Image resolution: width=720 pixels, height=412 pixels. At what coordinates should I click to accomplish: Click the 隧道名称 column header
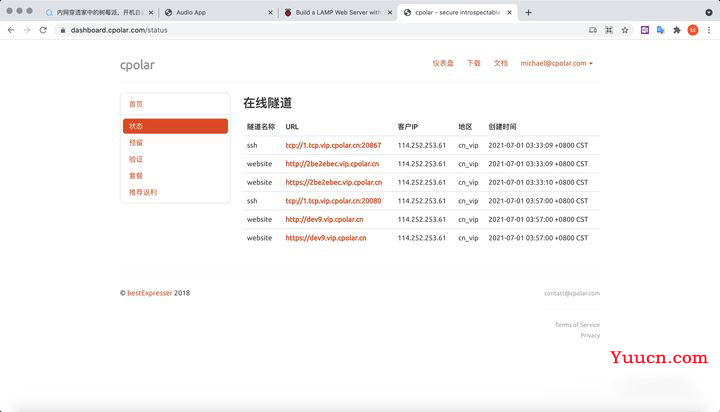[261, 127]
